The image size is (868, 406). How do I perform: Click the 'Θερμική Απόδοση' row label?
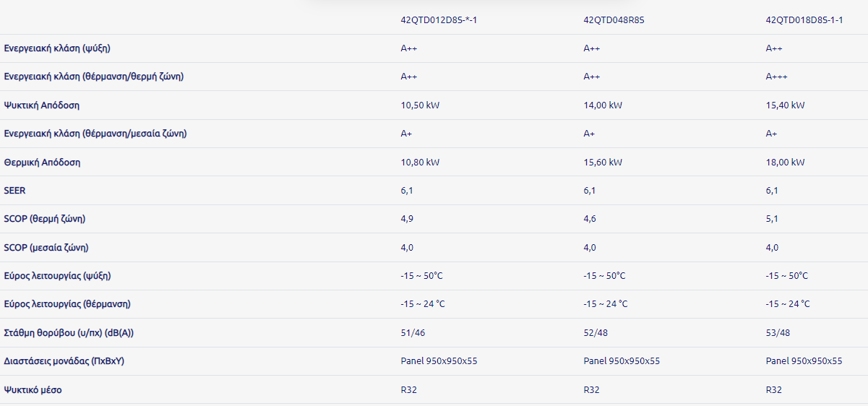(42, 163)
